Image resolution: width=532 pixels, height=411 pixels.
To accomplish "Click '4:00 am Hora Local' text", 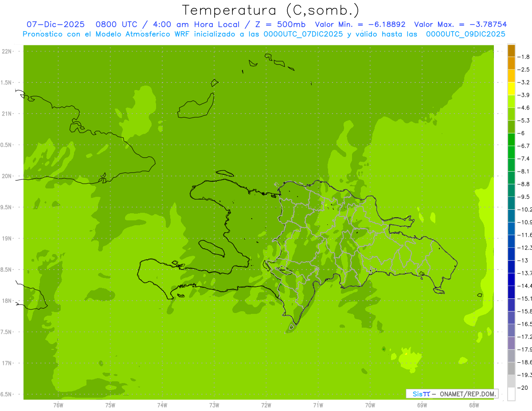I will pyautogui.click(x=196, y=24).
